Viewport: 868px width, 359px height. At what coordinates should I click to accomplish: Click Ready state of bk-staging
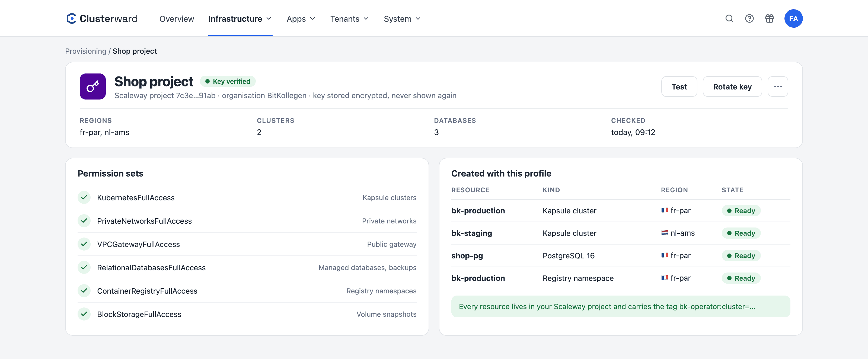[x=741, y=233]
